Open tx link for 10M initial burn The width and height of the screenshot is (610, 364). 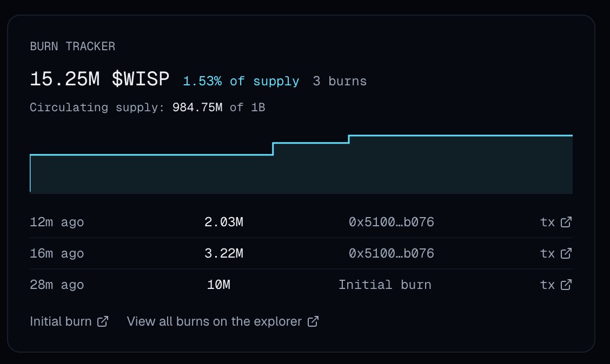tap(556, 285)
